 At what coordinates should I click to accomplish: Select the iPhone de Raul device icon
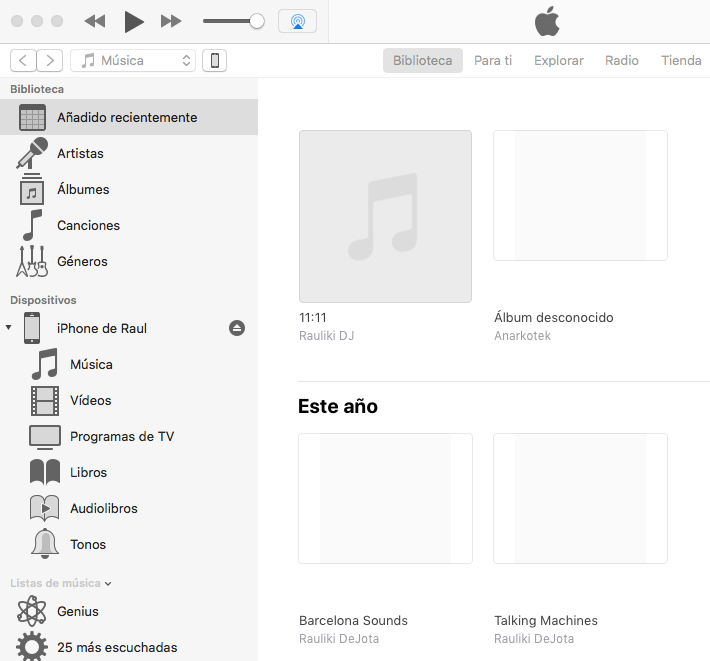click(32, 328)
